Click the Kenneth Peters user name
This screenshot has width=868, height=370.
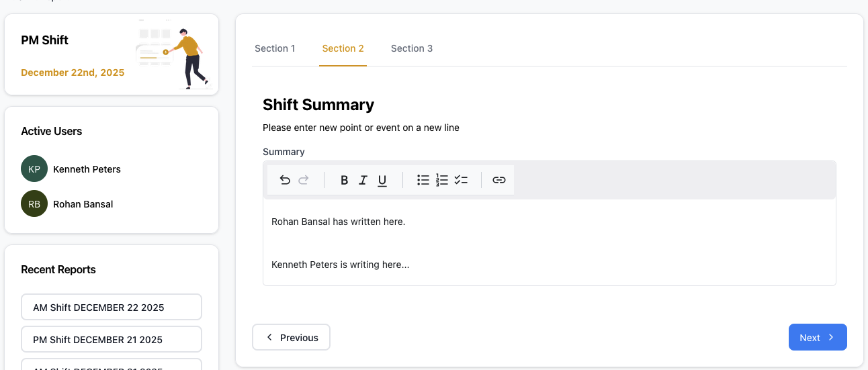87,169
